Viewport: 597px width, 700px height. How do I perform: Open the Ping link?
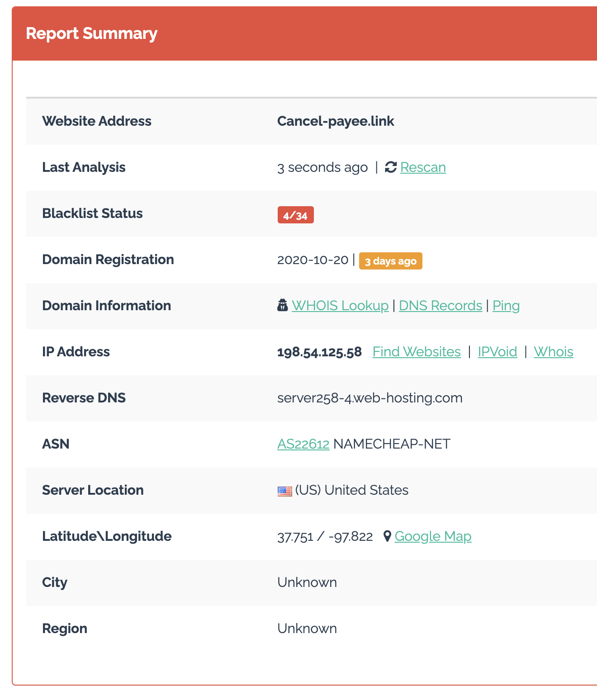coord(506,306)
